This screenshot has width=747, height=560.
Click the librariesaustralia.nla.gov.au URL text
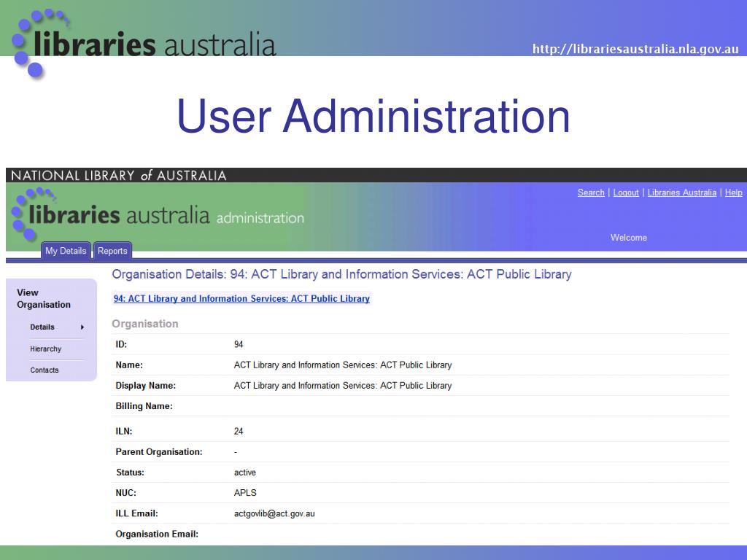pos(635,49)
